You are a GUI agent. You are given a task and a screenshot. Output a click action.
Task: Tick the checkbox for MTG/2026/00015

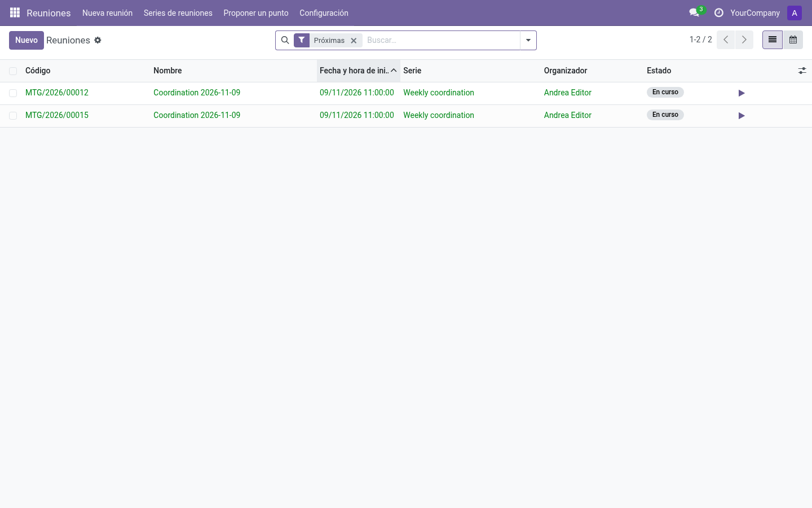pos(13,116)
